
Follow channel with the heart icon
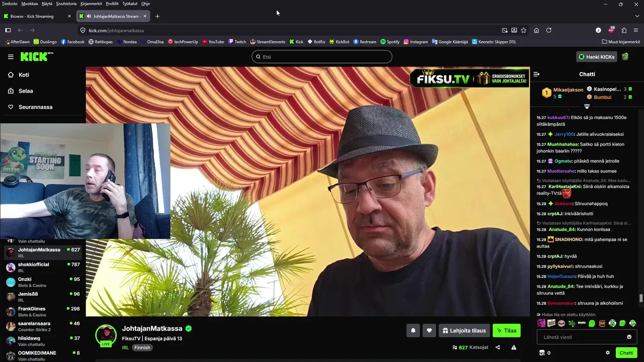(429, 330)
